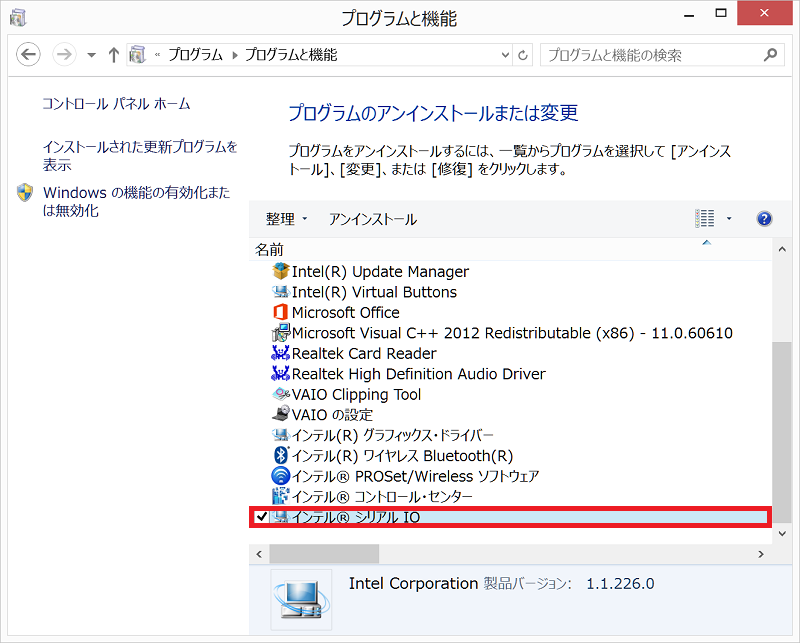
Task: Click the インテル PROSet/Wireless ソフトウェア icon
Action: pos(281,476)
